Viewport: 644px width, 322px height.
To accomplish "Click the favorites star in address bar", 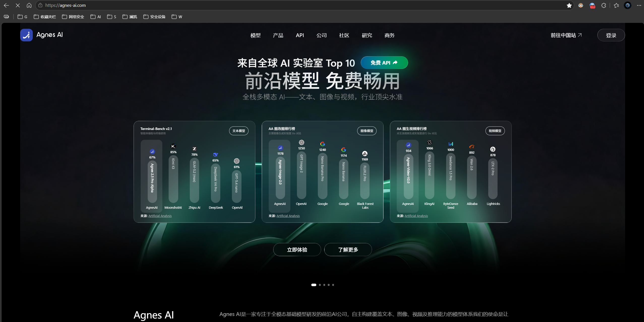I will (569, 5).
